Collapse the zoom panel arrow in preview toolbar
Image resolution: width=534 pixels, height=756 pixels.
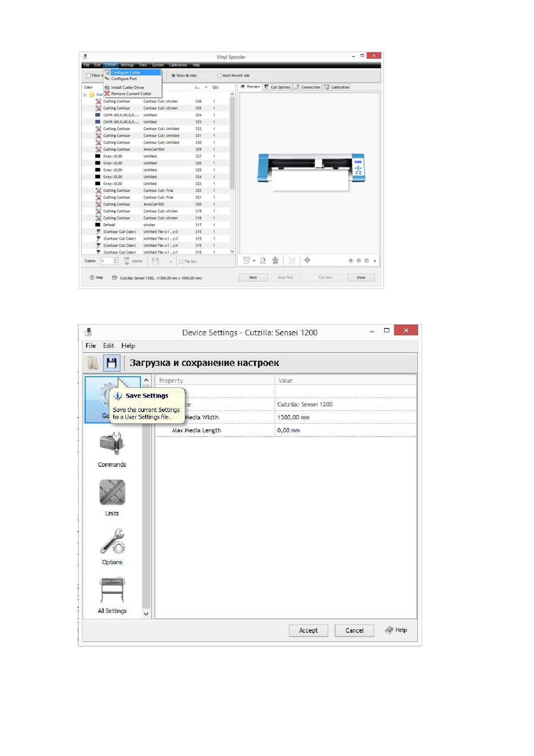coord(375,261)
